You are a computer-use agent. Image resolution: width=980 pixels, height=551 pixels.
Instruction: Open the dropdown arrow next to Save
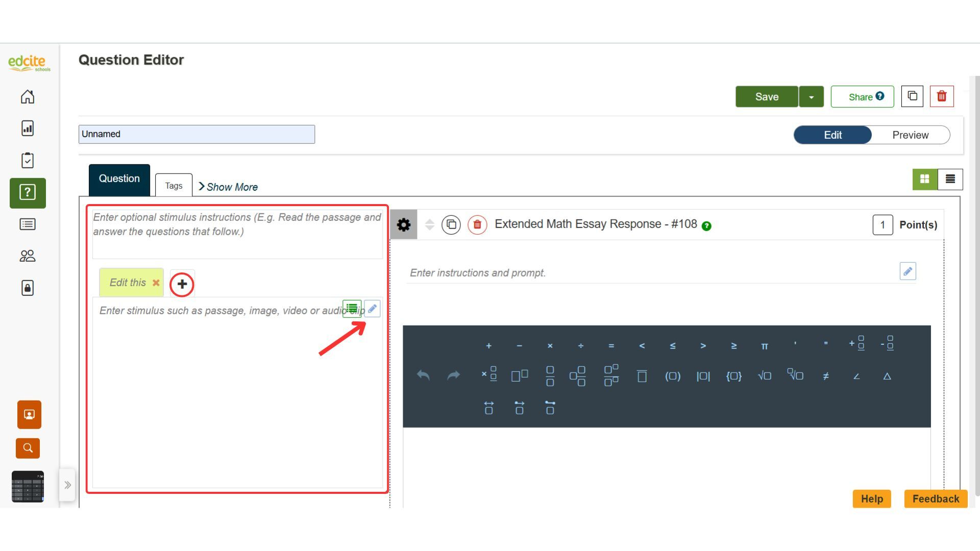pyautogui.click(x=811, y=97)
